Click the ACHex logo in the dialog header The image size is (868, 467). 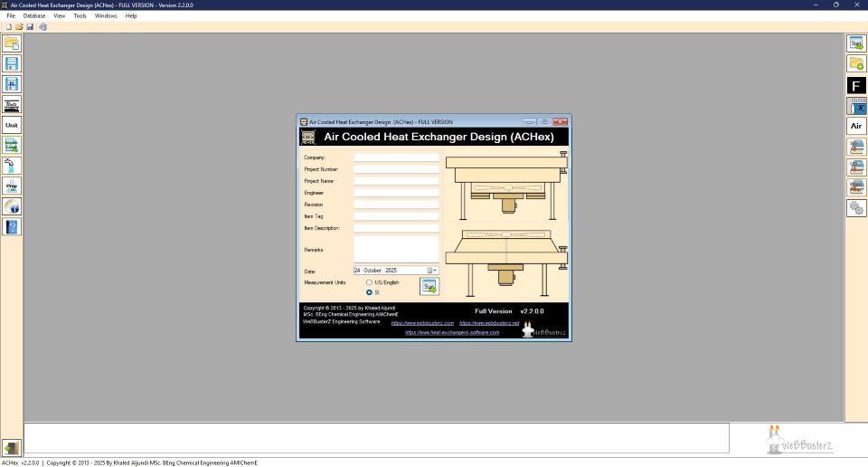[308, 137]
